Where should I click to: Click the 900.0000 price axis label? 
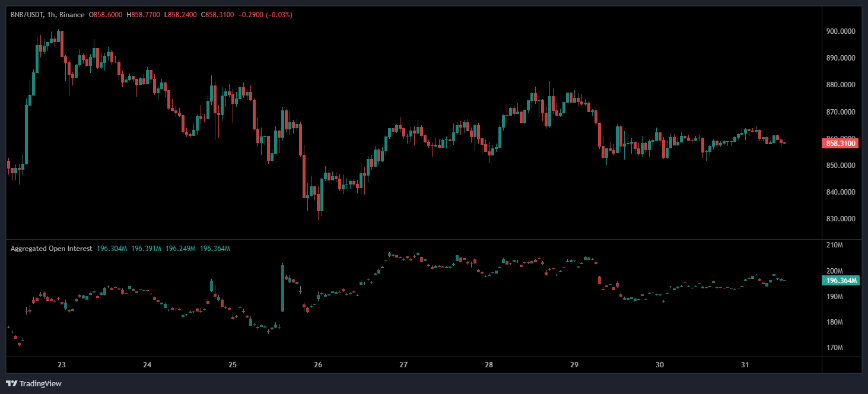pos(842,31)
